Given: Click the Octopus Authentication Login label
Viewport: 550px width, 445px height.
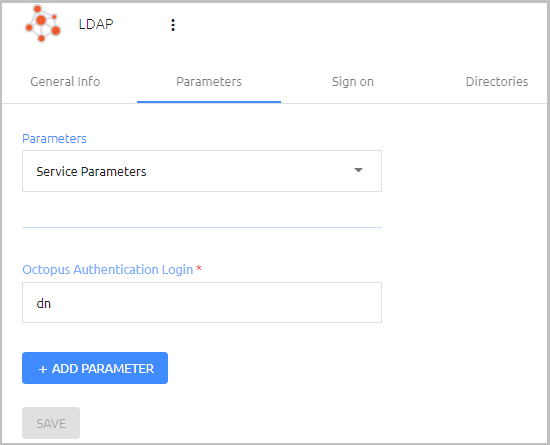Looking at the screenshot, I should coord(108,270).
